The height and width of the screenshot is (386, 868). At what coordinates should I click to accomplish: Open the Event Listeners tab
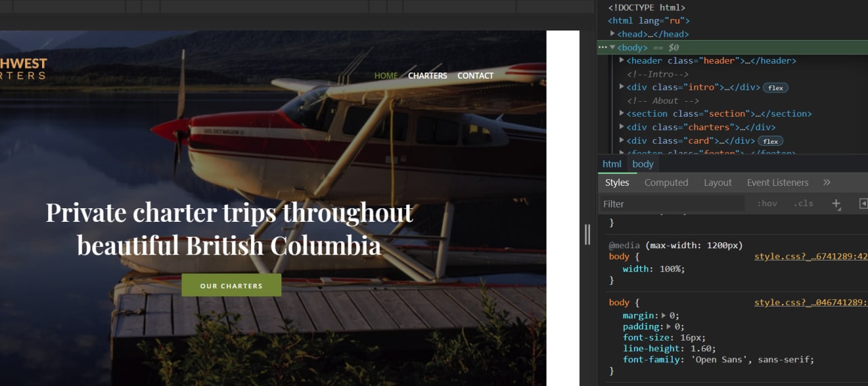[x=778, y=182]
